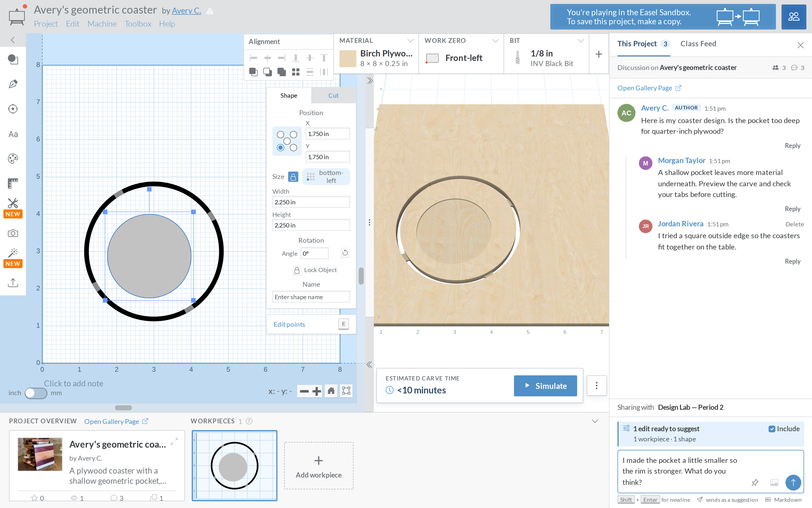
Task: Collapse the left tool sidebar arrow
Action: click(13, 40)
